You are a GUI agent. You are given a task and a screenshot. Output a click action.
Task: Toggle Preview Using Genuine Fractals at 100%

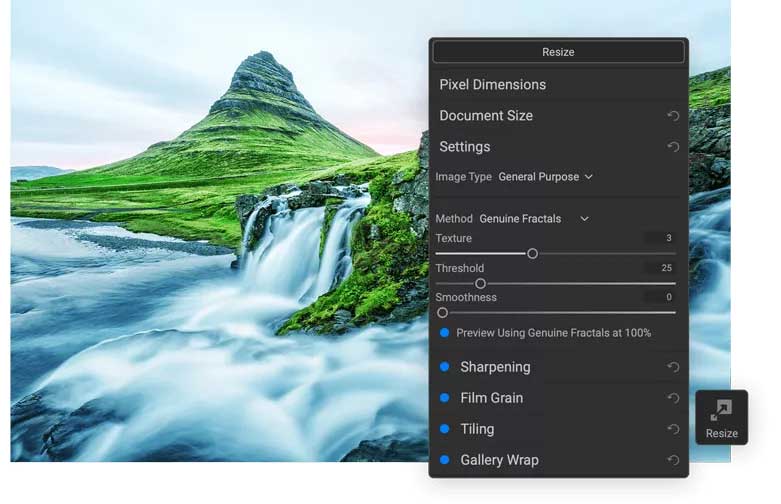[x=444, y=333]
